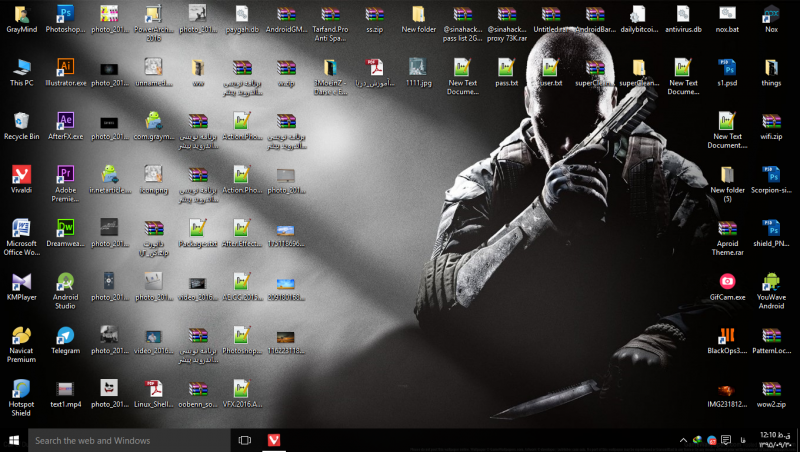Image resolution: width=800 pixels, height=452 pixels.
Task: Select the Scorpion-si PSD file
Action: pos(771,180)
